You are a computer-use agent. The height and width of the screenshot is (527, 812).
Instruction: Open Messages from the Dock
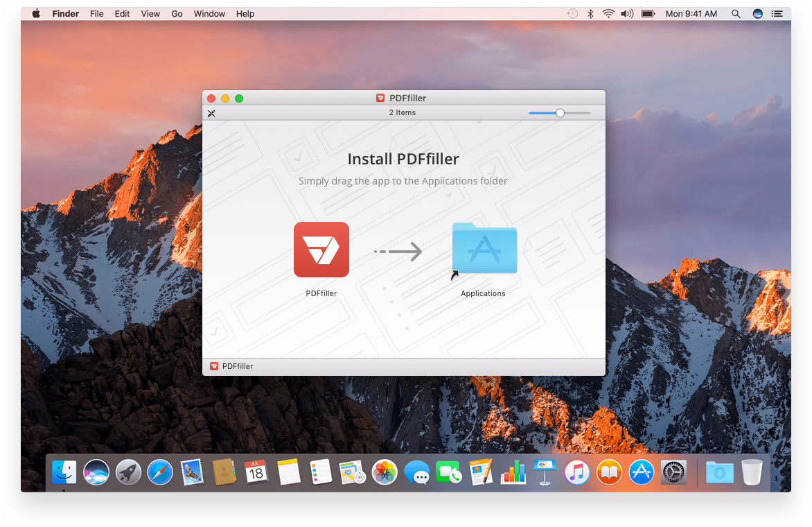tap(417, 472)
